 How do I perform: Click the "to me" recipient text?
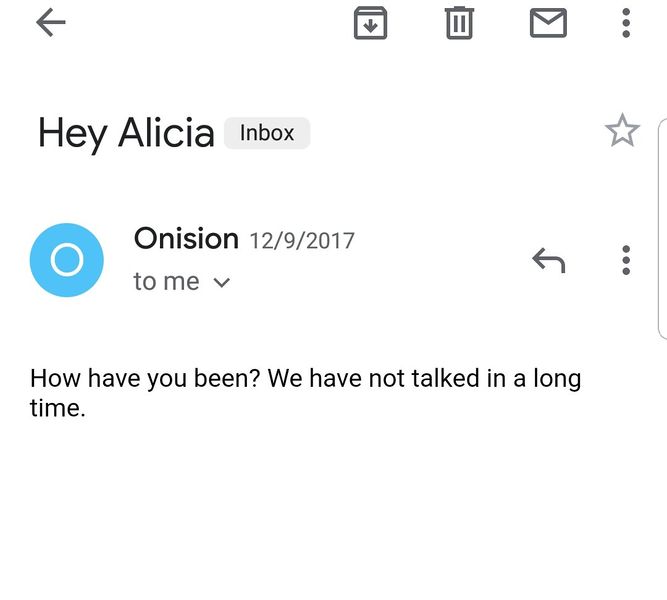[x=166, y=282]
